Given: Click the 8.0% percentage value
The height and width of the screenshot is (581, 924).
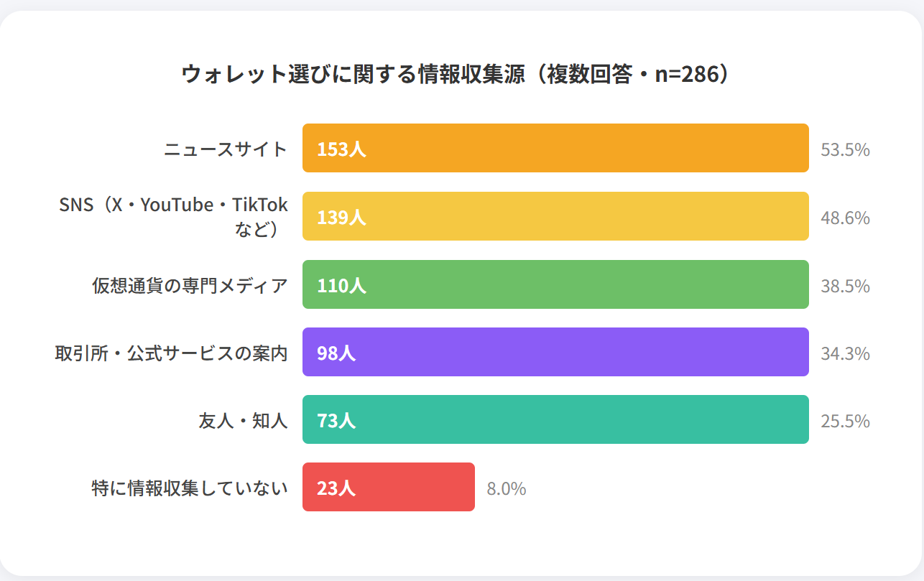Looking at the screenshot, I should click(x=506, y=489).
